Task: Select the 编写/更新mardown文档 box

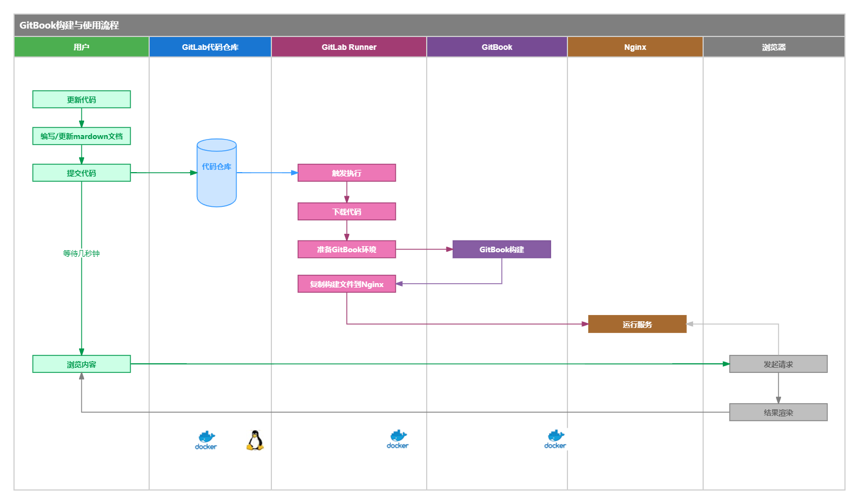Action: click(81, 136)
